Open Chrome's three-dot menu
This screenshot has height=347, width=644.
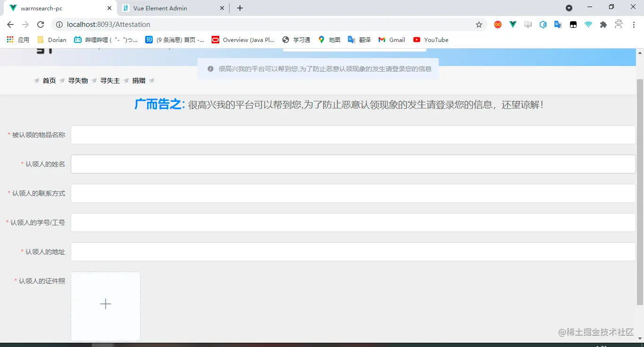tap(634, 25)
